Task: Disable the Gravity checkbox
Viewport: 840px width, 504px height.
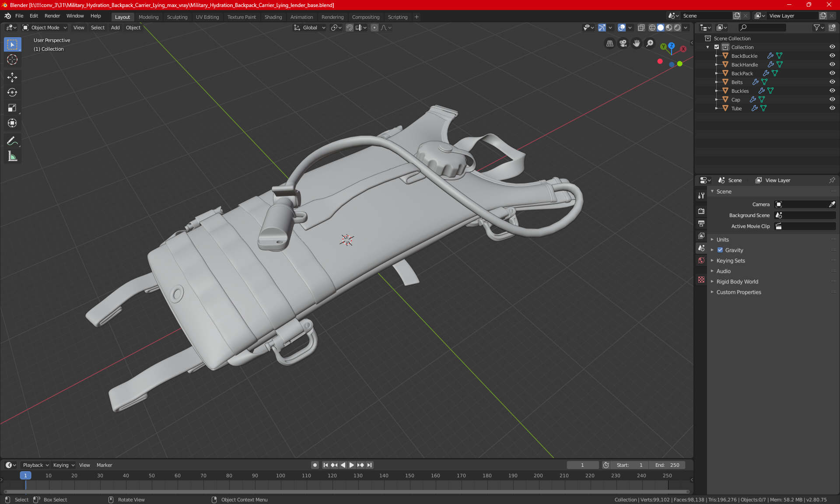Action: click(720, 250)
